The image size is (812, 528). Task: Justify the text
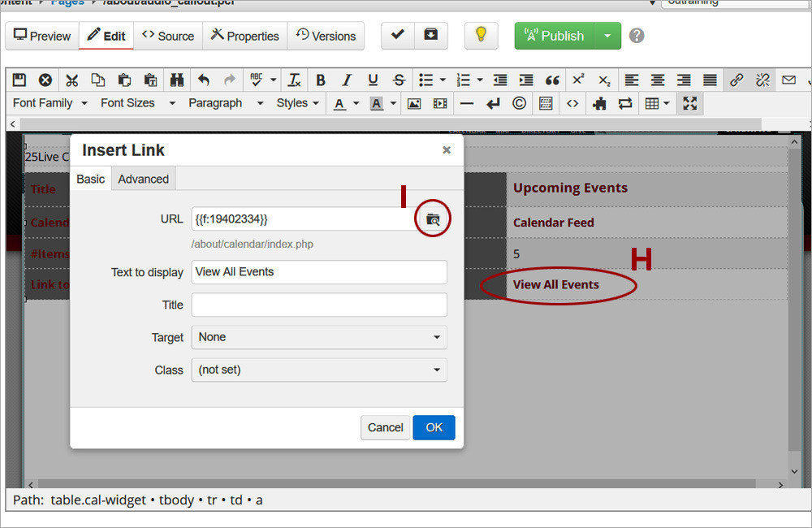coord(710,80)
